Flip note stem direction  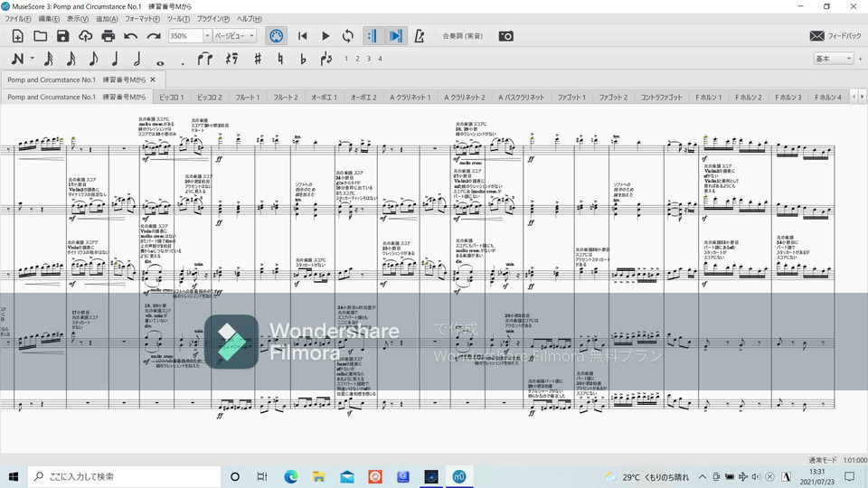click(326, 59)
